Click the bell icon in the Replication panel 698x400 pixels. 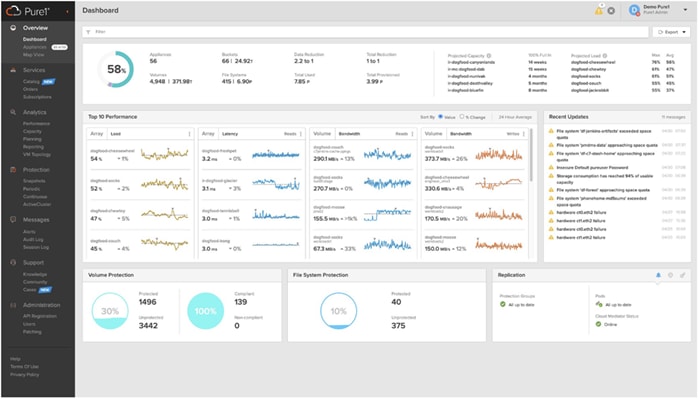[658, 275]
